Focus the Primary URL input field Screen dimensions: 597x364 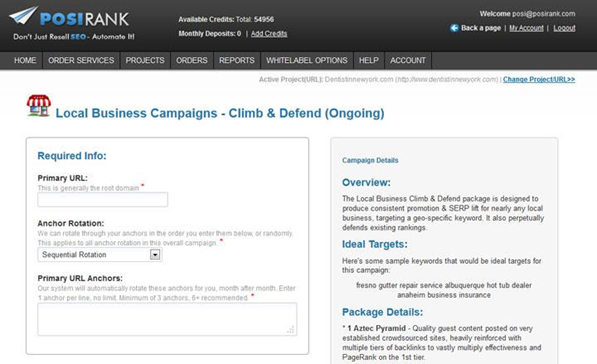102,200
